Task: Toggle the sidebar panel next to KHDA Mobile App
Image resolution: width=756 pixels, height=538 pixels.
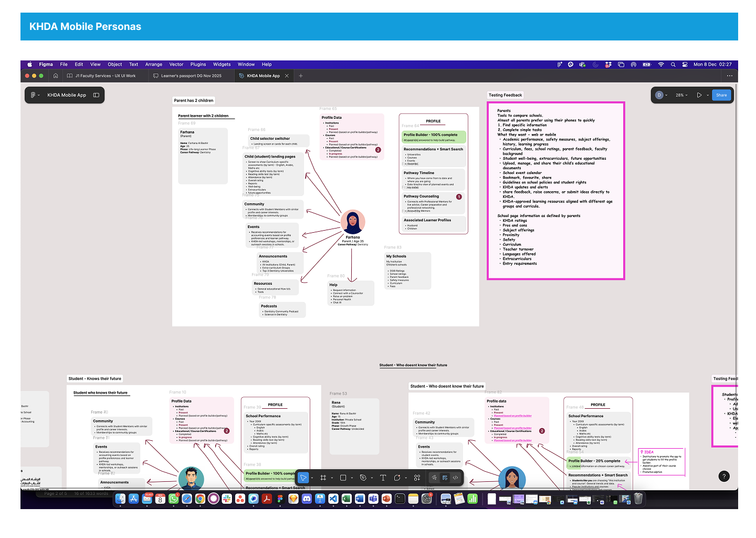Action: click(x=96, y=95)
